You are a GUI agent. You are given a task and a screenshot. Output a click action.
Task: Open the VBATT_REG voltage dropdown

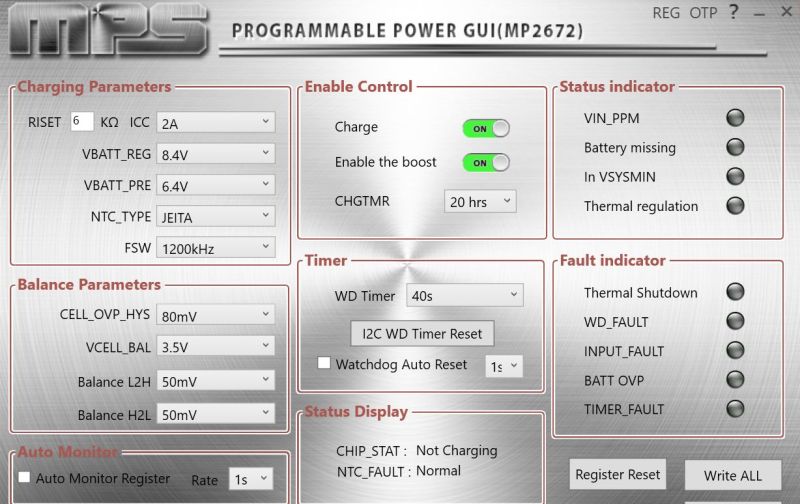click(215, 154)
